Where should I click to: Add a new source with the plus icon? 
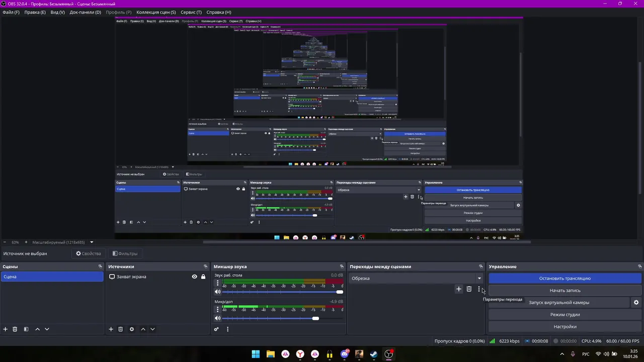(111, 329)
